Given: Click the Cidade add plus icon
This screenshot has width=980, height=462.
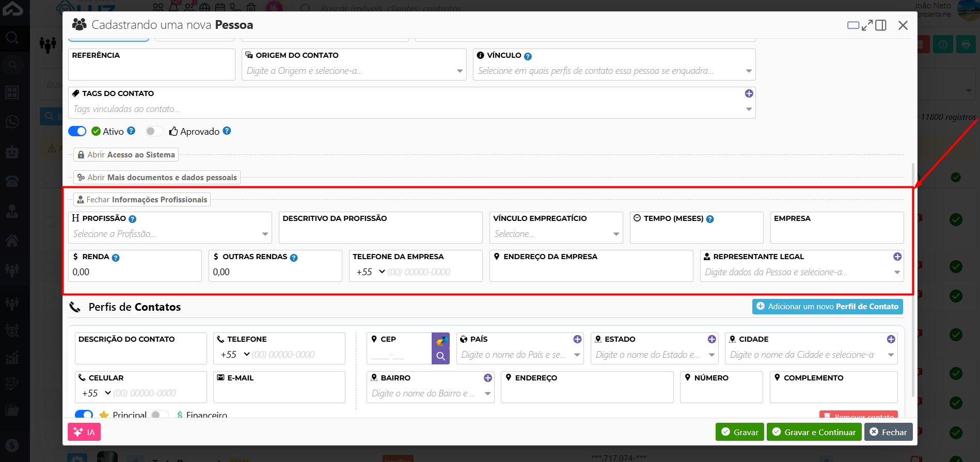Looking at the screenshot, I should (891, 339).
